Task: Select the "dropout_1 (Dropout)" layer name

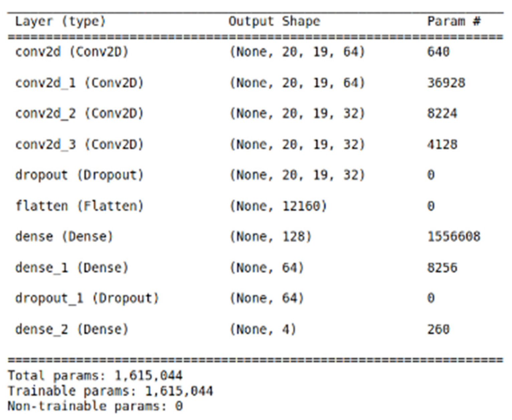Action: point(87,298)
